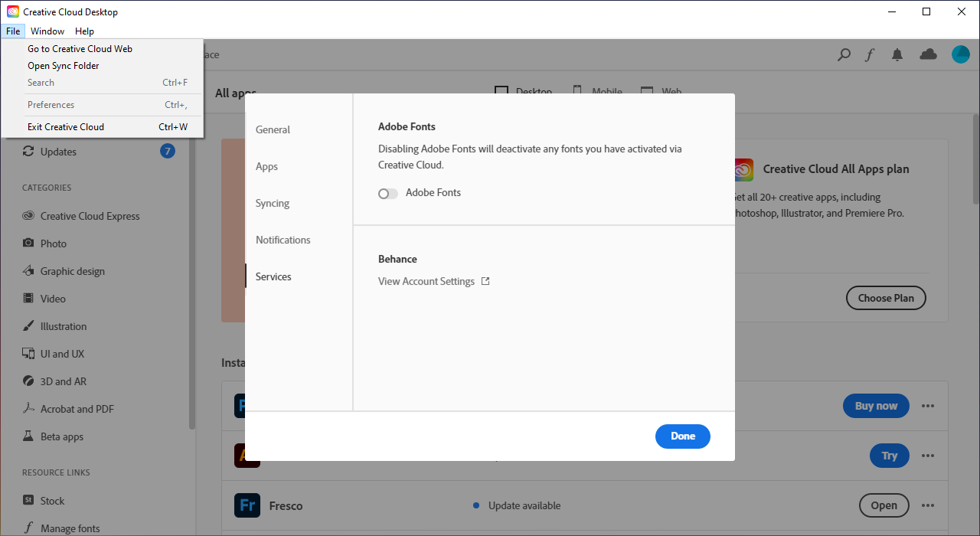
Task: Open Creative Cloud Express category
Action: [x=90, y=216]
